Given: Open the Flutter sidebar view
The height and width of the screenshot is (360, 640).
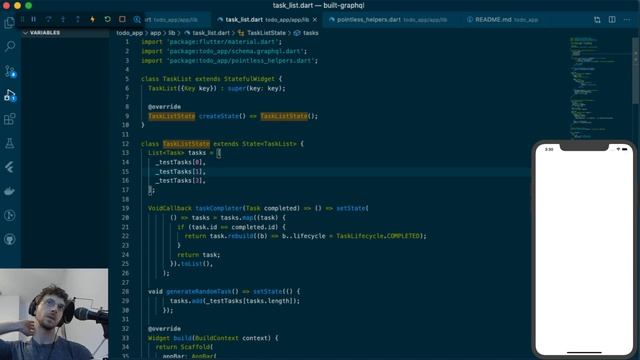Looking at the screenshot, I should (9, 167).
